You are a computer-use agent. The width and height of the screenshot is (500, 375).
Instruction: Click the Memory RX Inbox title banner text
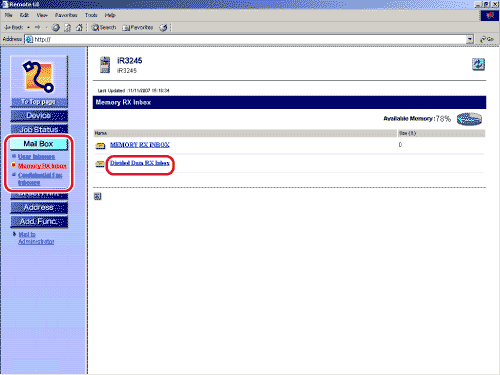(123, 102)
